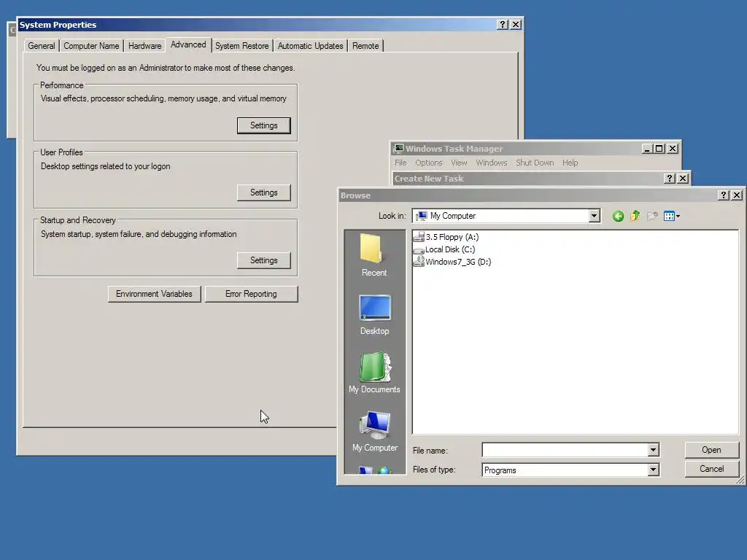
Task: Expand the Look in dropdown
Action: [x=594, y=216]
